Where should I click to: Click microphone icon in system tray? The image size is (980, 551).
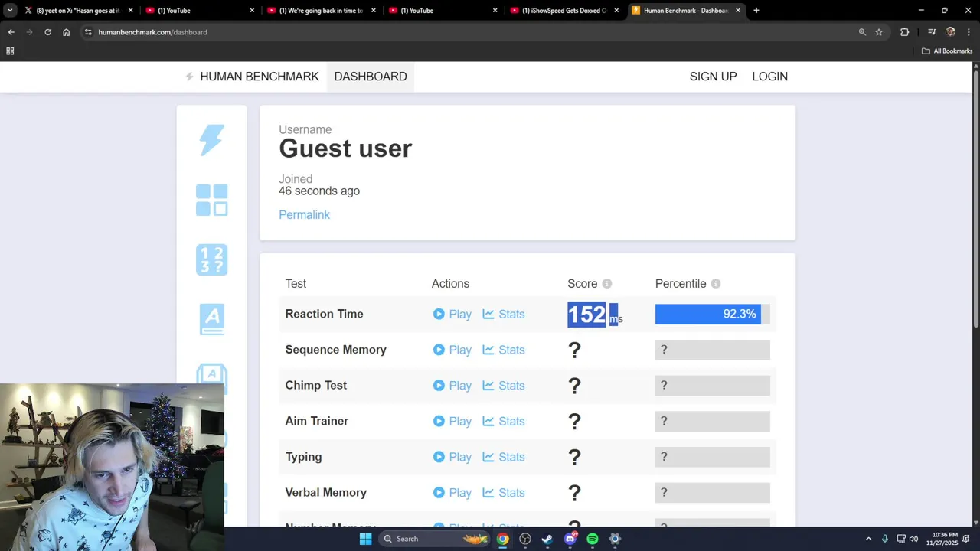click(885, 539)
